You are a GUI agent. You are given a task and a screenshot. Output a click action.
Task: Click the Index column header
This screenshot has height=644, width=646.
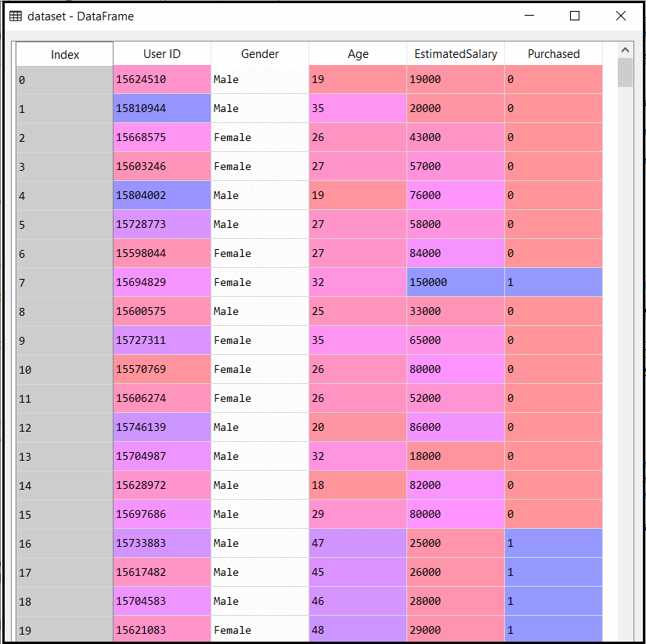[65, 54]
